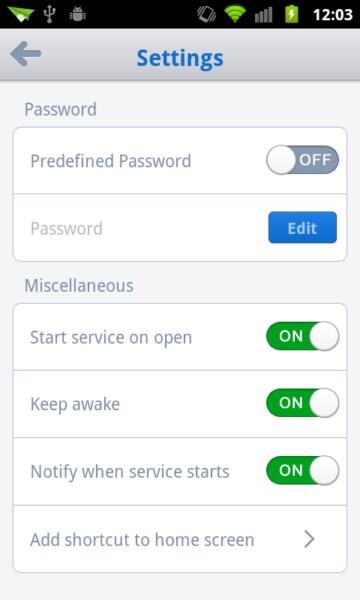Image resolution: width=360 pixels, height=600 pixels.
Task: Toggle Notify when service starts off
Action: (x=302, y=470)
